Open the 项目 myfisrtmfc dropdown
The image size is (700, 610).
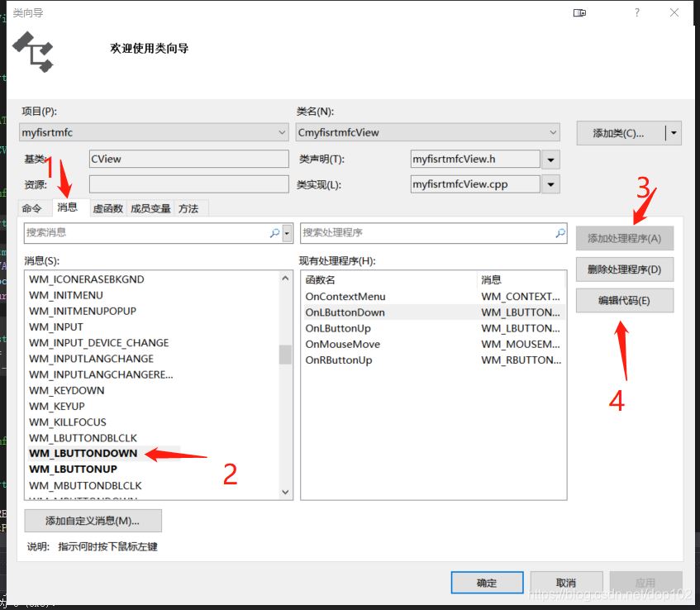[x=282, y=132]
